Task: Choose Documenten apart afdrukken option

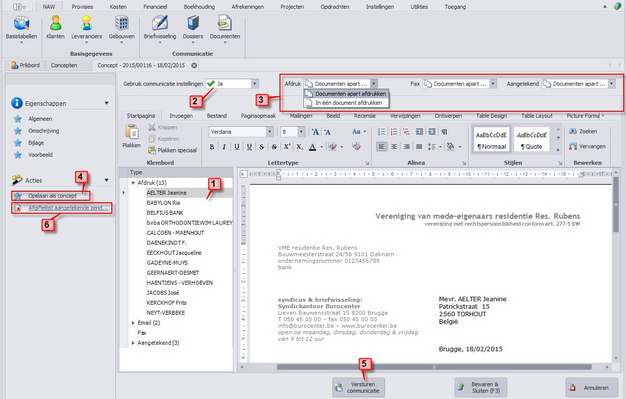Action: tap(346, 94)
